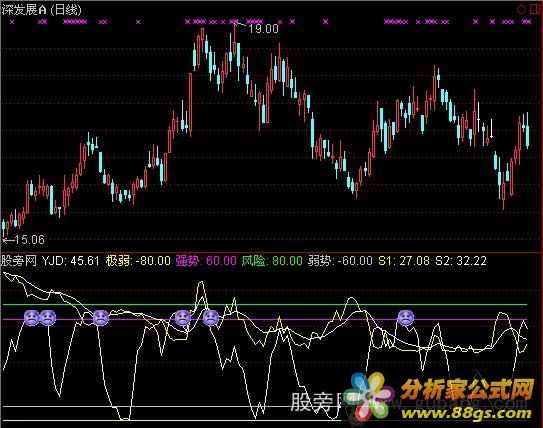The width and height of the screenshot is (543, 428).
Task: Click the purple 强势: 60.00 label
Action: [x=206, y=261]
